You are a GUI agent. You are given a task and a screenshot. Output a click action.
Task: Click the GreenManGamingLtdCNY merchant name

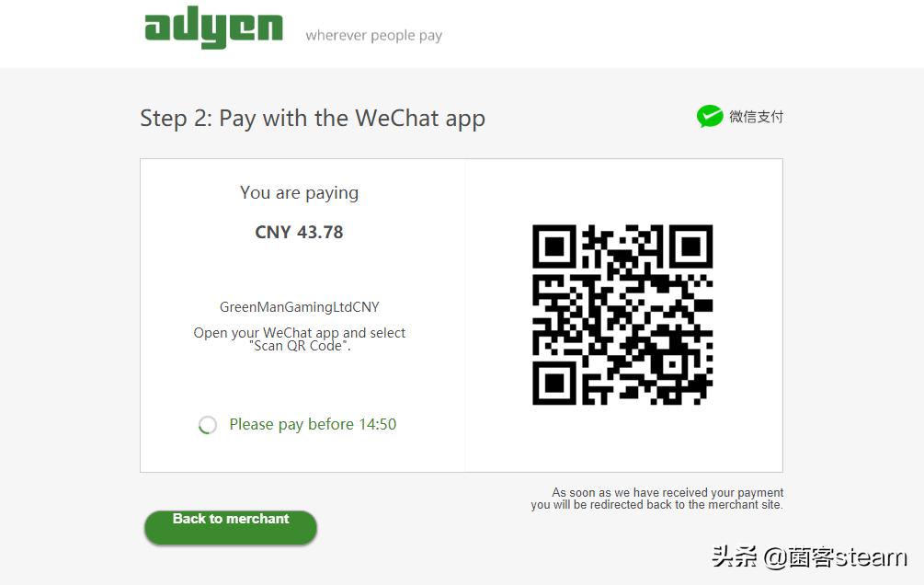300,306
